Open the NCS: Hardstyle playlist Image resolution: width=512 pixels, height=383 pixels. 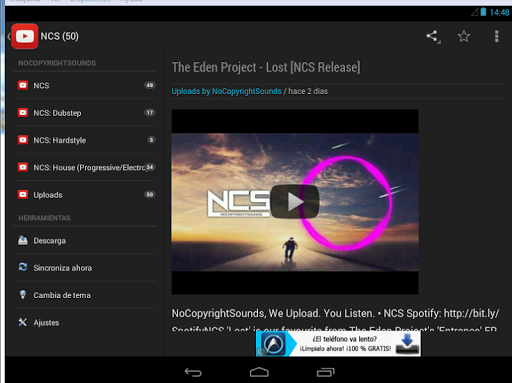click(84, 140)
